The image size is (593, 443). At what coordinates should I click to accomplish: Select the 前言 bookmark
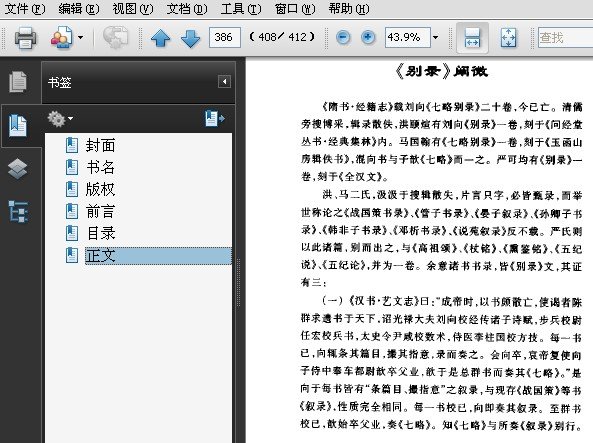(100, 211)
